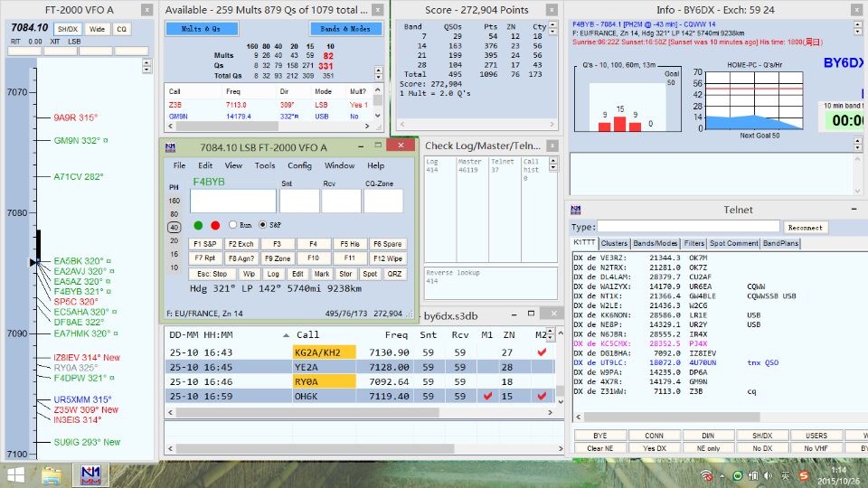Click the F1 S&P function key button
Viewport: 868px width, 488px height.
pos(205,244)
